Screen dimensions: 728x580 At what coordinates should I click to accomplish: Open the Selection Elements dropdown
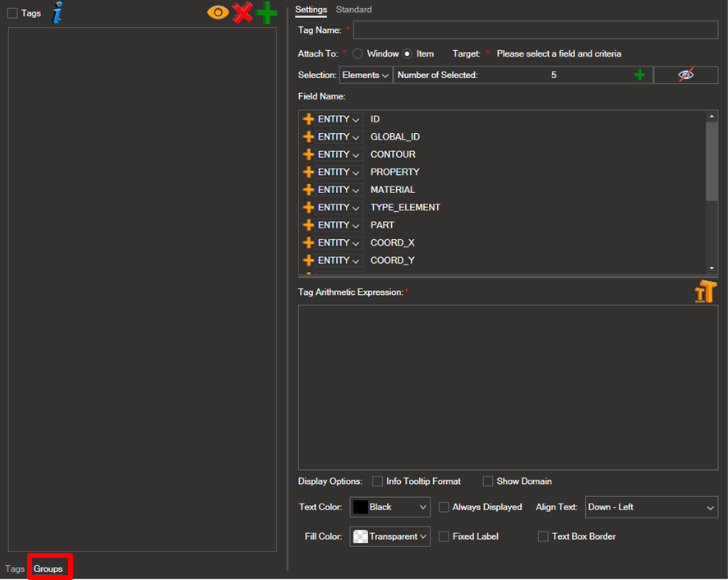pos(366,75)
